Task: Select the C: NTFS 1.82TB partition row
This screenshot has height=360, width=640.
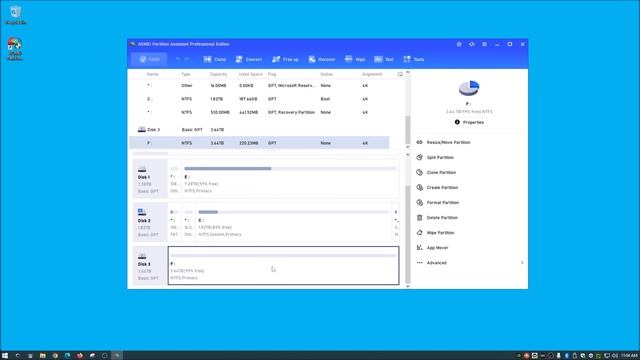Action: coord(259,99)
